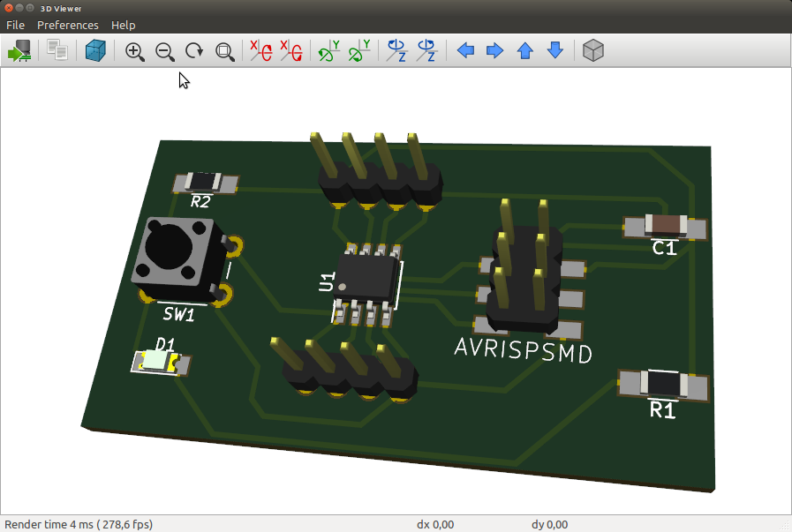Image resolution: width=792 pixels, height=532 pixels.
Task: Toggle orthographic projection gray cube icon
Action: (x=593, y=51)
